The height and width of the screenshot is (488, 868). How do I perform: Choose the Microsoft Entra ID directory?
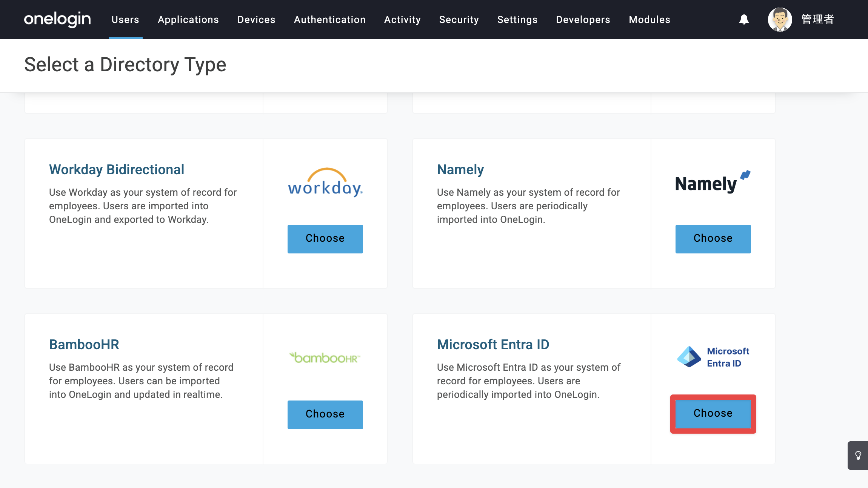[x=713, y=414]
